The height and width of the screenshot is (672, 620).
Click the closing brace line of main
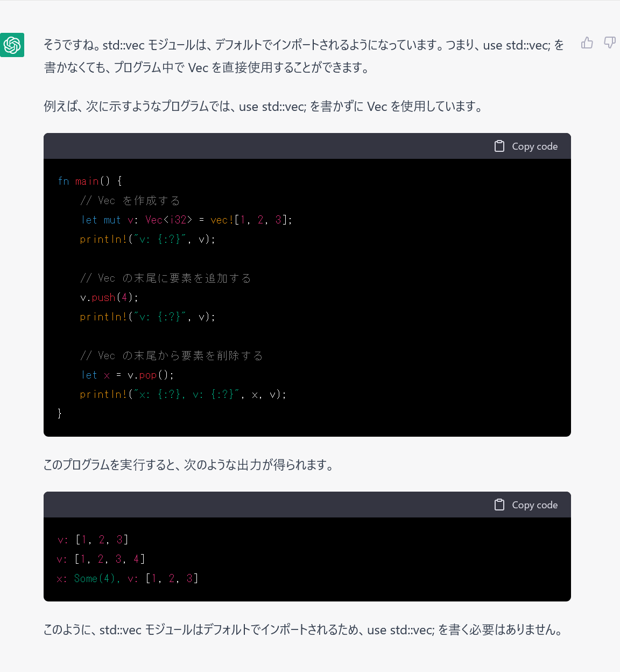60,414
